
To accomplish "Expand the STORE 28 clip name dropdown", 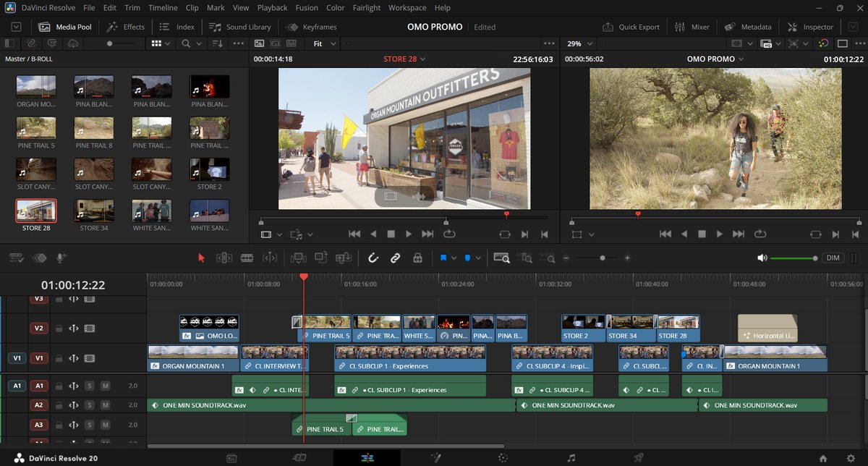I will pos(422,59).
